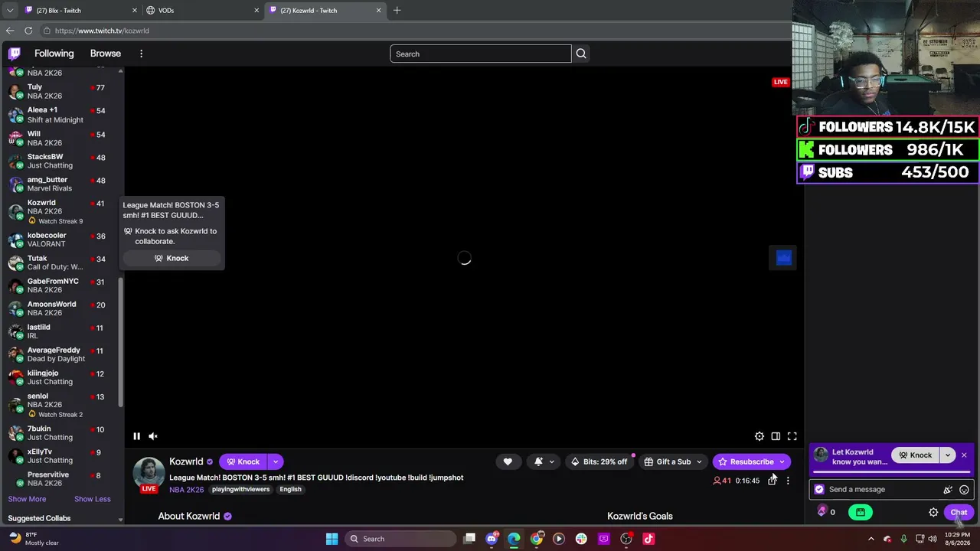This screenshot has width=980, height=551.
Task: Open the Discord taskbar icon
Action: [492, 539]
